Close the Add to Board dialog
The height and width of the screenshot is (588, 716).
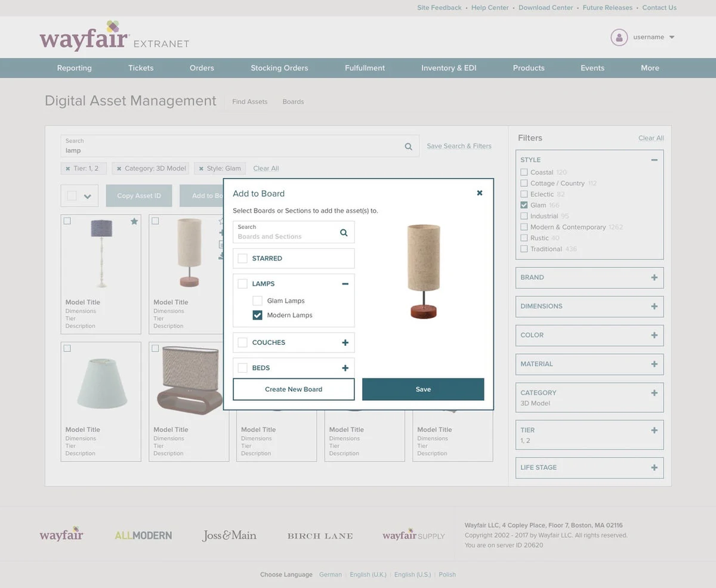coord(480,193)
